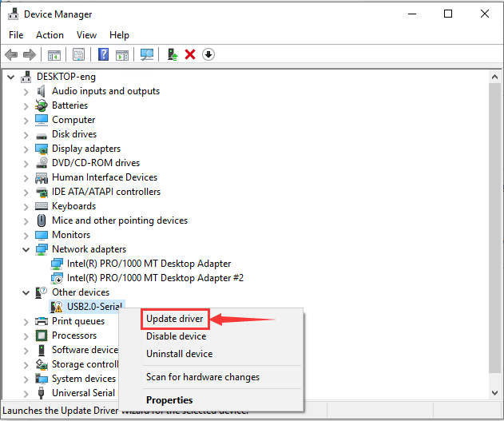Select Intel(R) PRO/1000 MT Desktop Adapter #2

click(x=155, y=278)
